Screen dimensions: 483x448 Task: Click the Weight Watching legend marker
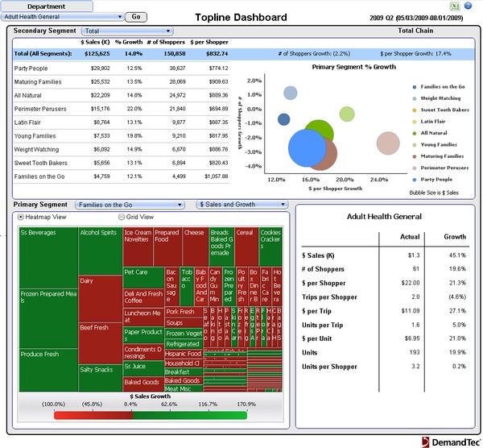[x=414, y=97]
